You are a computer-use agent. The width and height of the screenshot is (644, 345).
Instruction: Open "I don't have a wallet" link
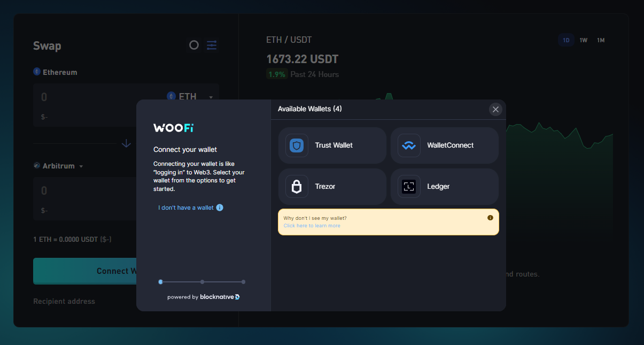coord(186,208)
